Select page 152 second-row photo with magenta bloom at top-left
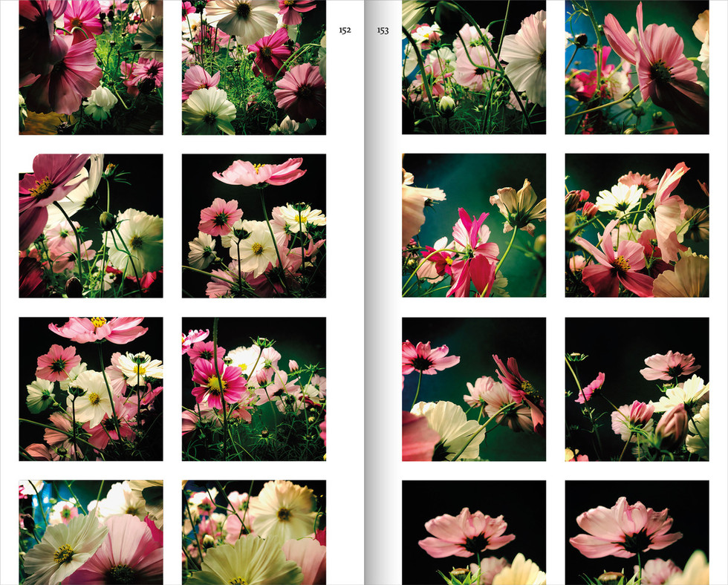The width and height of the screenshot is (728, 585). click(91, 226)
